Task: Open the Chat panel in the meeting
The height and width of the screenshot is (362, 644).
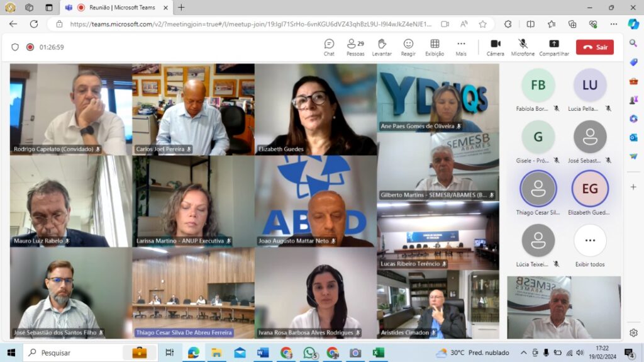Action: click(329, 47)
